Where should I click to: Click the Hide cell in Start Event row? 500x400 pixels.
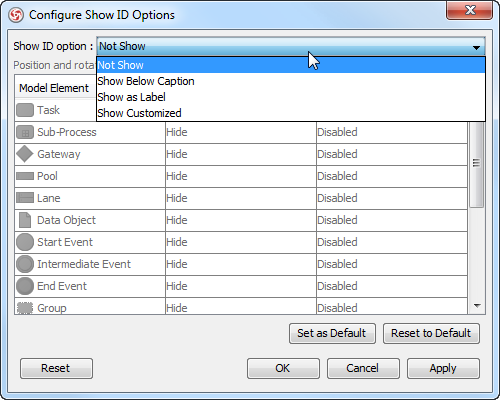(x=241, y=242)
